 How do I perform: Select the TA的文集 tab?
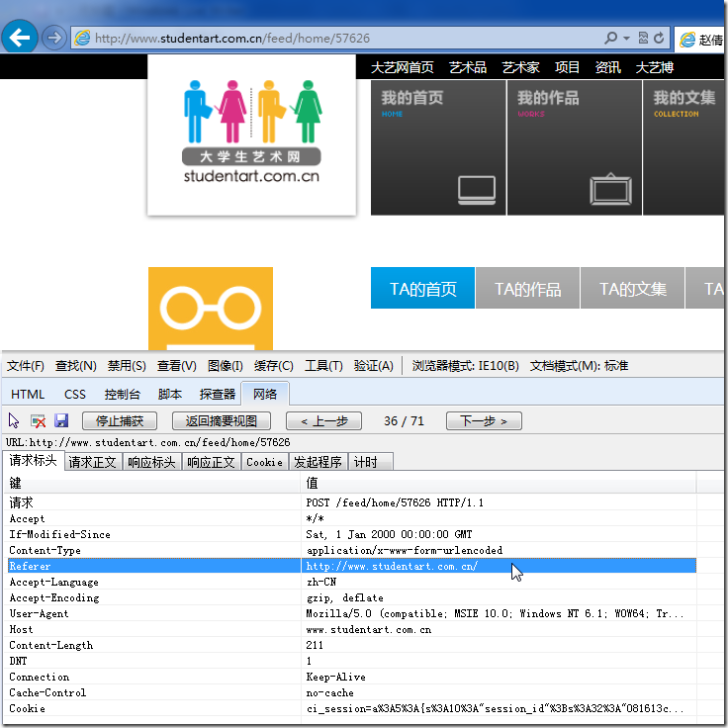click(x=632, y=288)
